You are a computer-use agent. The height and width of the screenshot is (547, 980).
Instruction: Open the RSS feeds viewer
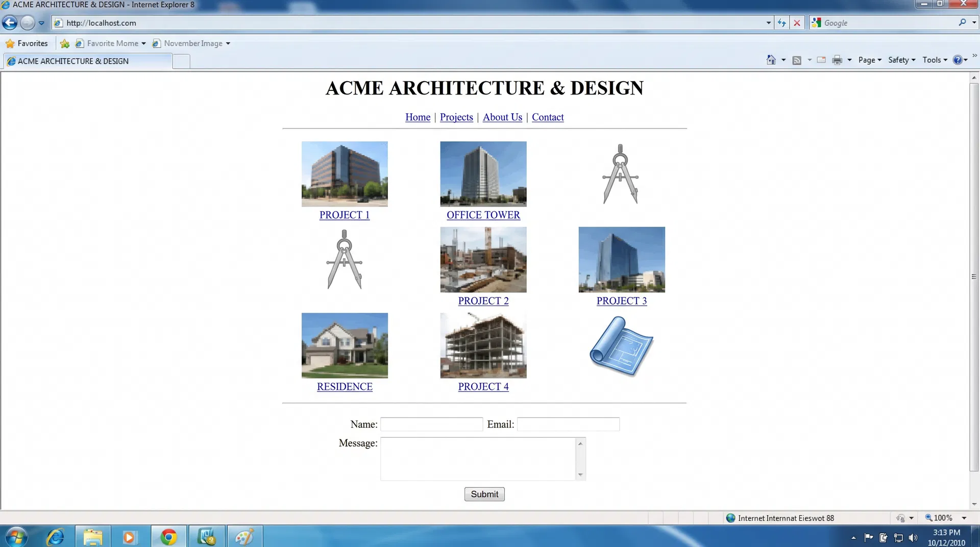[797, 60]
